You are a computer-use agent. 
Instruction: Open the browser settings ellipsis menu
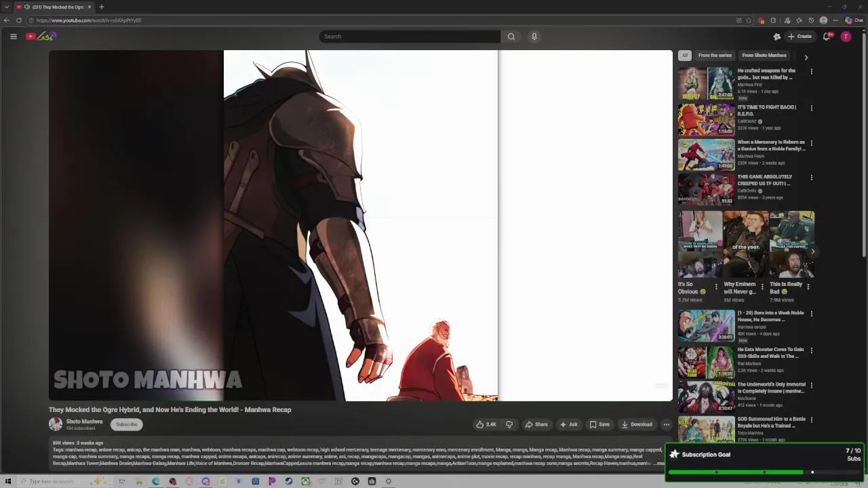(835, 20)
